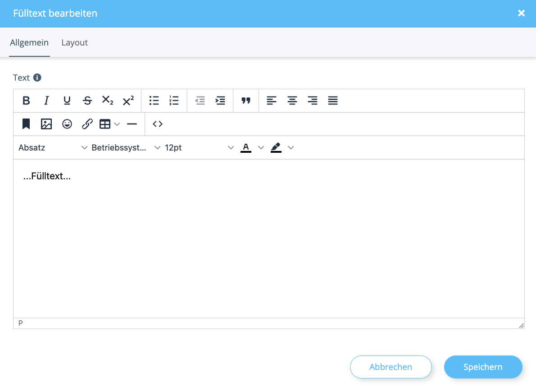Screen dimensions: 536x392
Task: Insert an image
Action: 46,124
